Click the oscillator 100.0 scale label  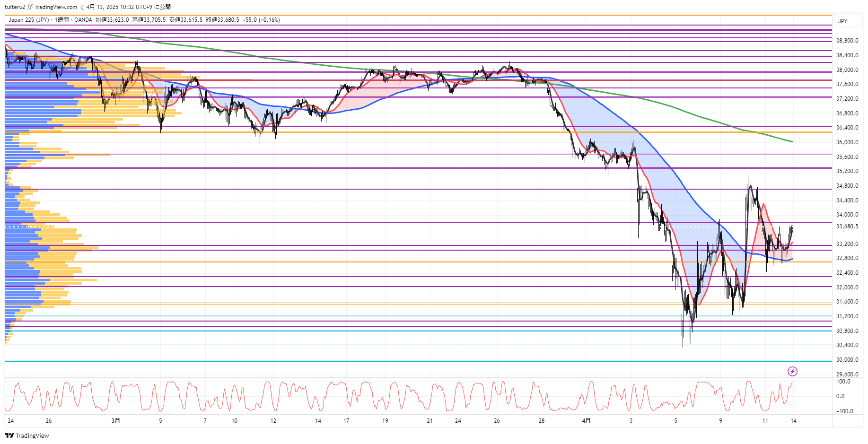pyautogui.click(x=843, y=382)
